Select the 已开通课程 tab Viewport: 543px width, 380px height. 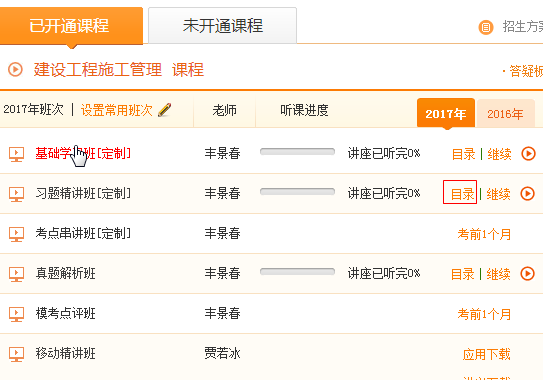click(x=71, y=26)
